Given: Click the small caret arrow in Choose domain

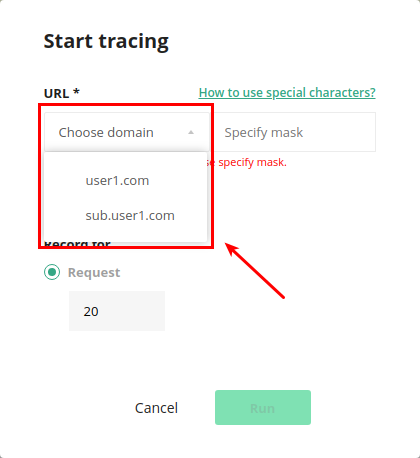Looking at the screenshot, I should 191,132.
